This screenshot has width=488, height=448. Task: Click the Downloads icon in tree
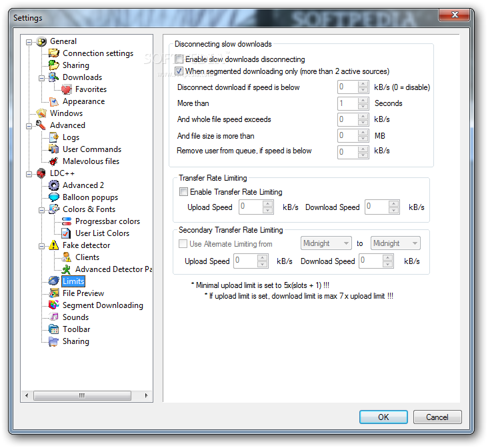[x=54, y=77]
